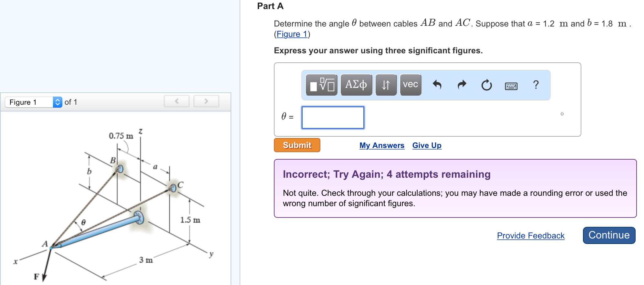644x285 pixels.
Task: Reset the answer field with the reset icon
Action: point(486,85)
